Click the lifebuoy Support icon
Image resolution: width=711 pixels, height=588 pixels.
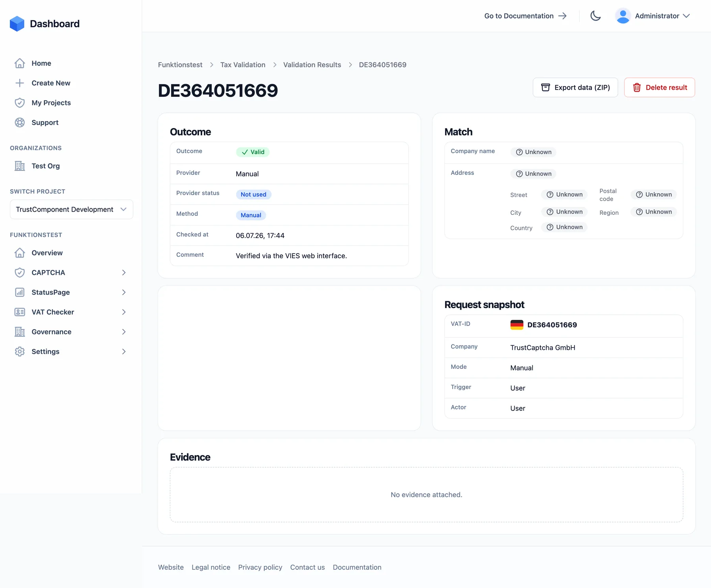(20, 122)
